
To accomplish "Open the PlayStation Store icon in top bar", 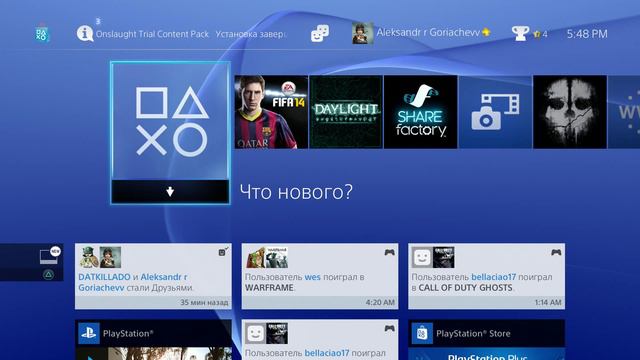I will pos(42,33).
